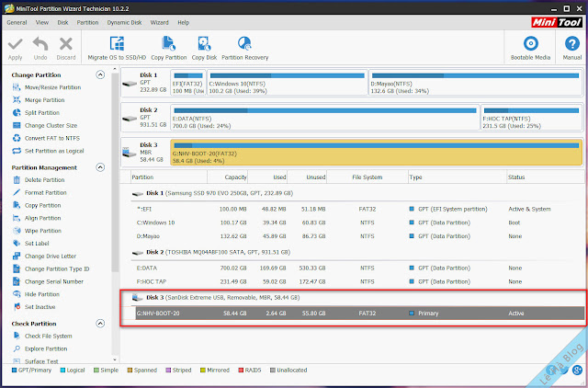Select C:Windows 10 row in partition list
This screenshot has width=588, height=388.
coord(358,223)
